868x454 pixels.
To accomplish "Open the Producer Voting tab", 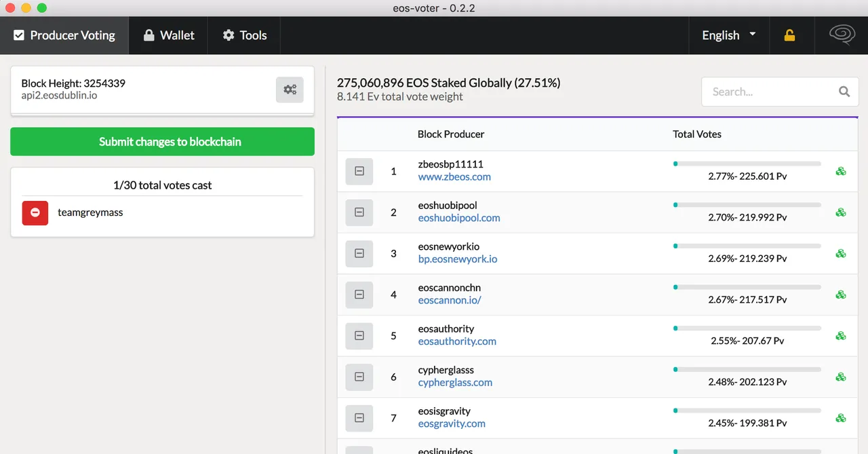I will point(64,35).
